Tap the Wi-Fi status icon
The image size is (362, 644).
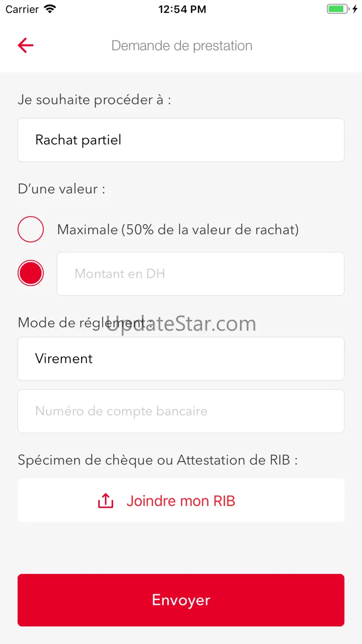(50, 9)
